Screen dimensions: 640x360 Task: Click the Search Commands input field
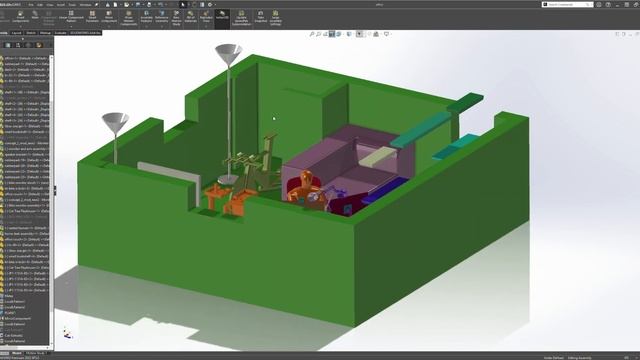pyautogui.click(x=568, y=4)
